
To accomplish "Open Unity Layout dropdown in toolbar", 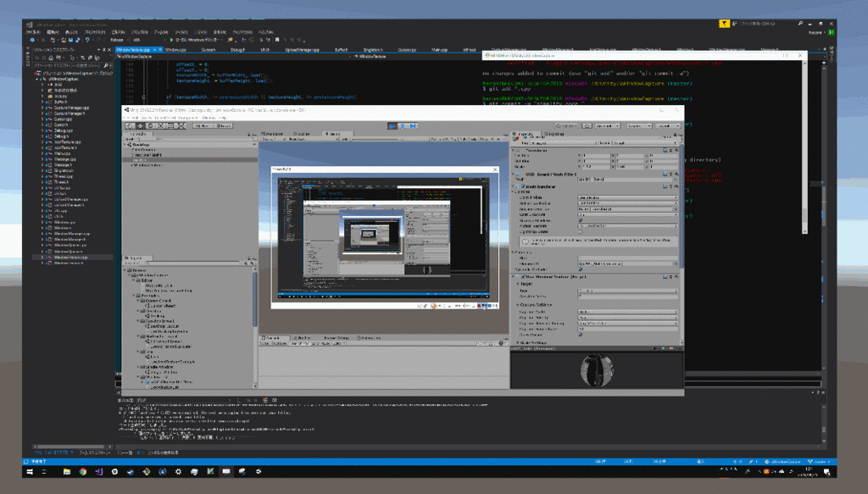I will pyautogui.click(x=668, y=126).
